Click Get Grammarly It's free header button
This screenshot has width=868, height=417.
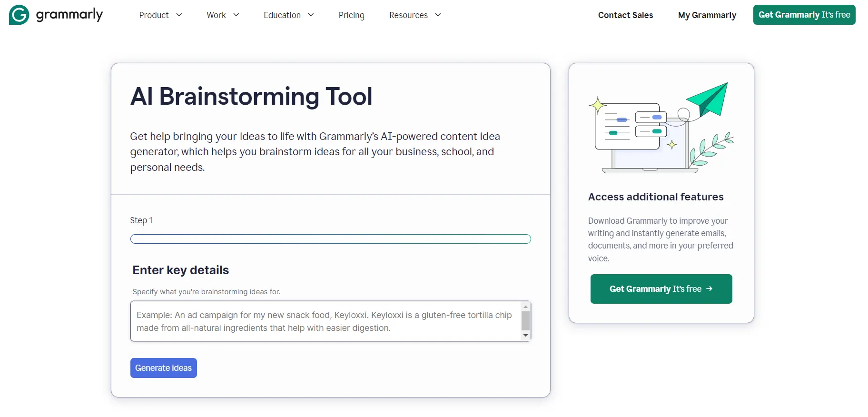[x=804, y=15]
